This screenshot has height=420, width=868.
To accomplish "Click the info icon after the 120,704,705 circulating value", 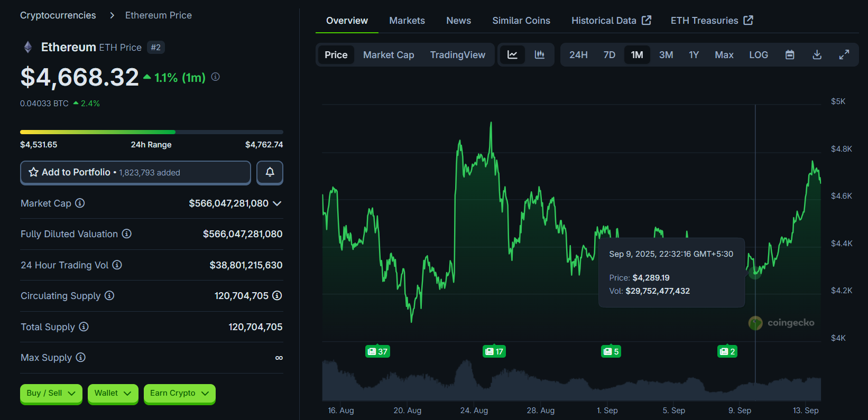I will tap(277, 295).
